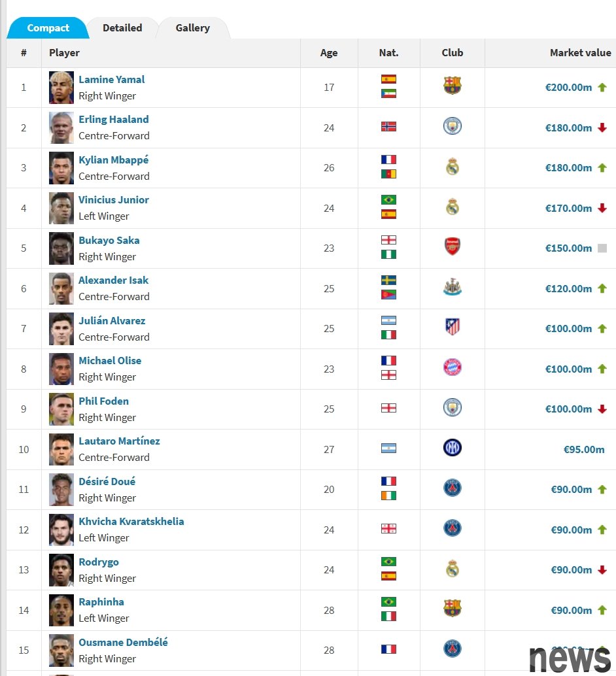
Task: Open PSG crest in Désiré Doué row
Action: pyautogui.click(x=452, y=488)
